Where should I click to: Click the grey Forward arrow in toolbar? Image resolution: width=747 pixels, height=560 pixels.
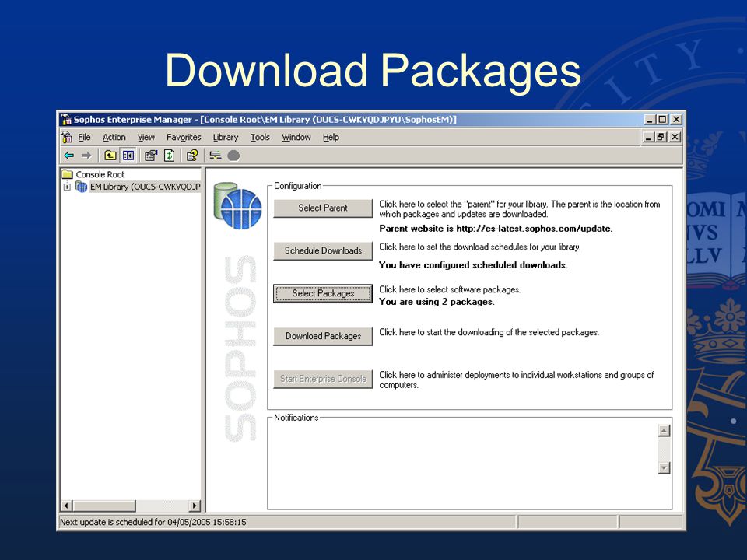pyautogui.click(x=86, y=156)
